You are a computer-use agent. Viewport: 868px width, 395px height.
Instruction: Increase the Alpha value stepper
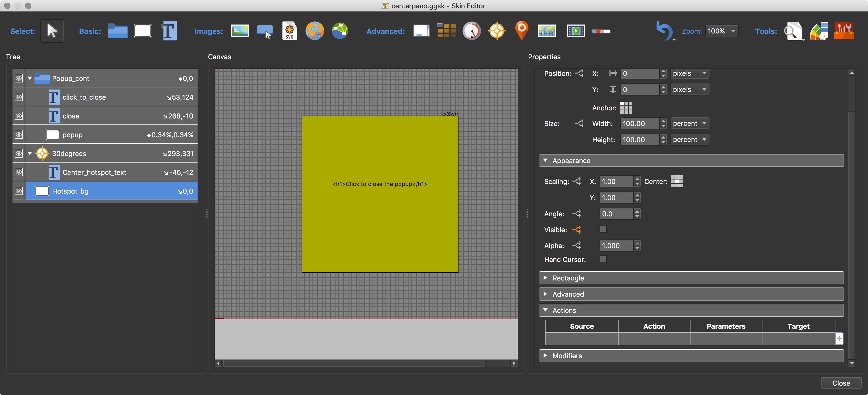click(x=637, y=243)
